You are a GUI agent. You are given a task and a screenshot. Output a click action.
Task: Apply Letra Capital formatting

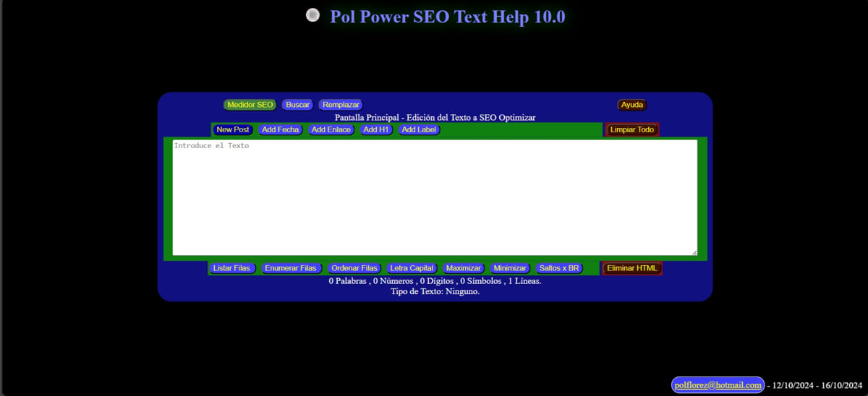(x=412, y=268)
